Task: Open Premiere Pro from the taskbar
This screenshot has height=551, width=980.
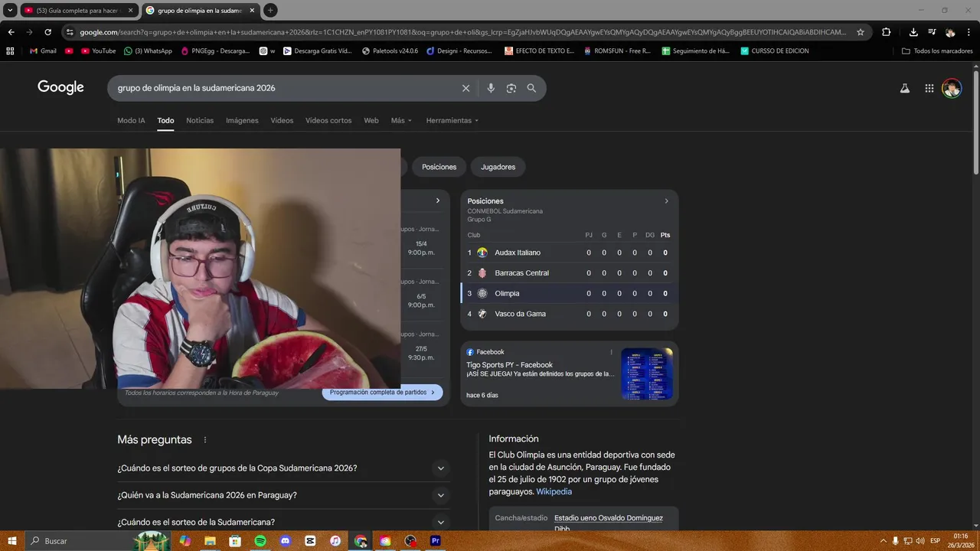Action: [x=436, y=541]
